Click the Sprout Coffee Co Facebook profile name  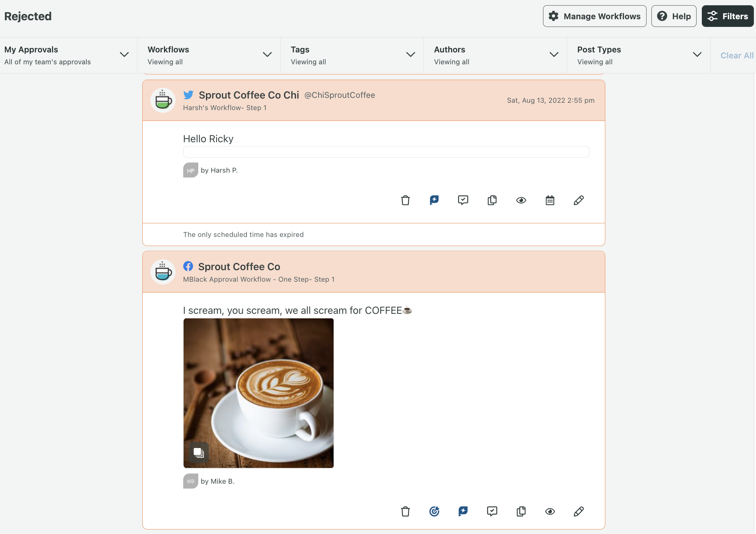tap(239, 267)
